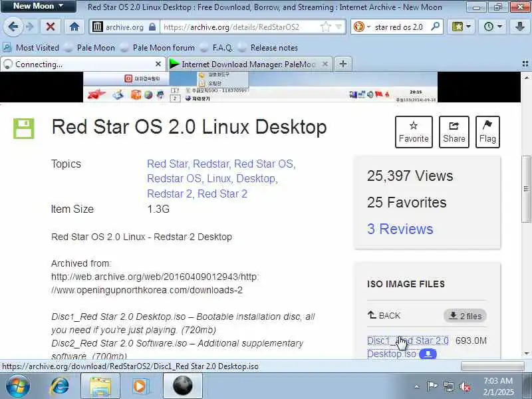Open the 'Red Star 2' topic link

point(222,194)
